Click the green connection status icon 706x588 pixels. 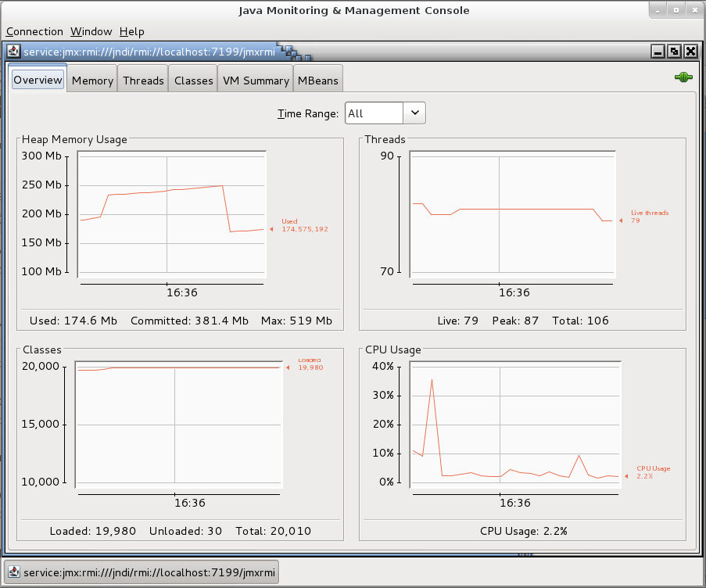(x=683, y=77)
